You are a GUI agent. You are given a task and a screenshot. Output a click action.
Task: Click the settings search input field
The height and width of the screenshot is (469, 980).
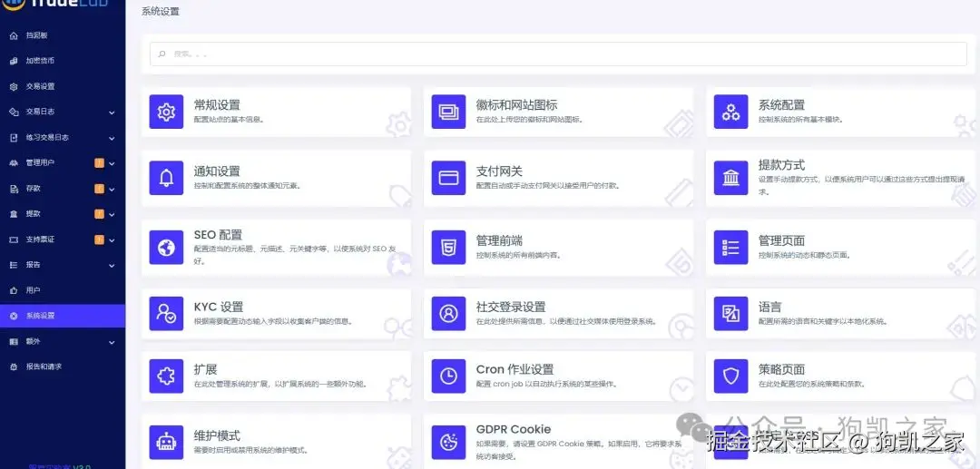pyautogui.click(x=558, y=54)
